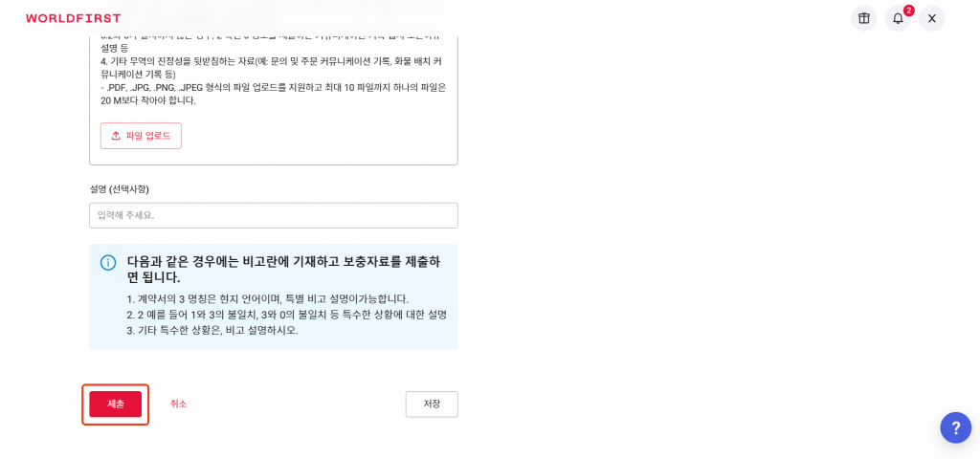Save the draft with the 저장 button
The width and height of the screenshot is (980, 459).
(x=432, y=404)
